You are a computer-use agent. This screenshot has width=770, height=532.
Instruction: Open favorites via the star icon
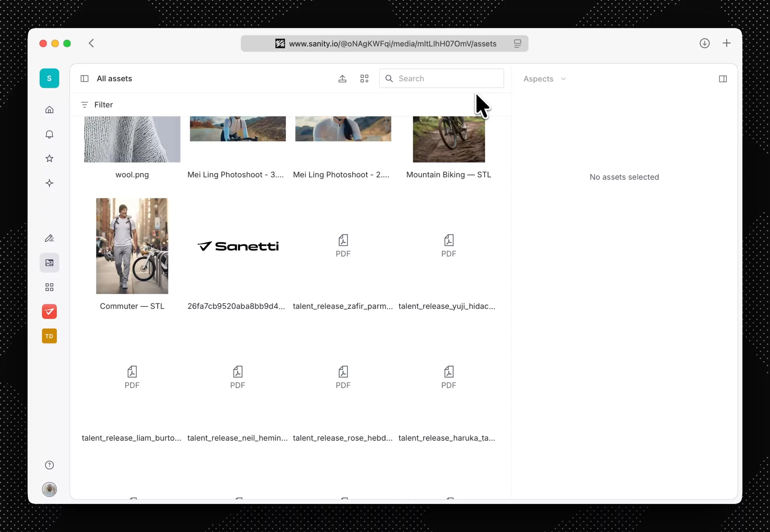pos(49,159)
